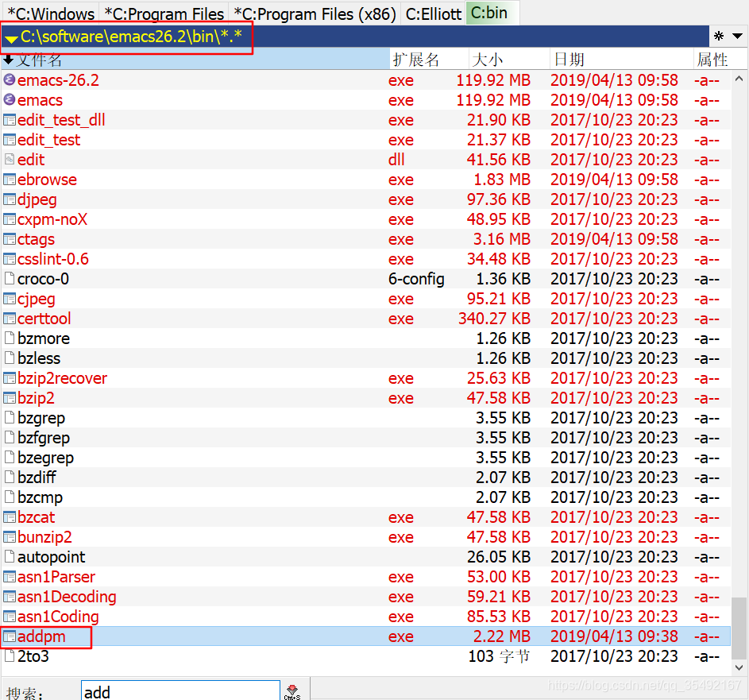Image resolution: width=749 pixels, height=700 pixels.
Task: Click the djpeg exe file icon
Action: (x=9, y=199)
